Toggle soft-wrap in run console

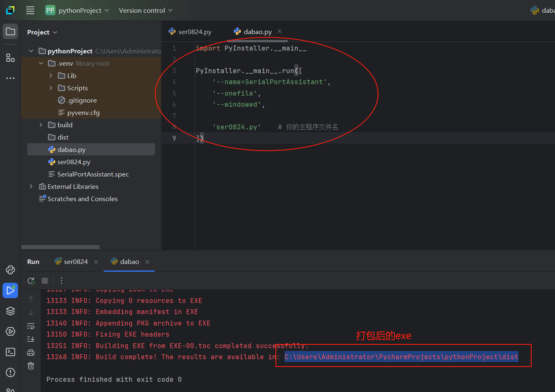point(31,326)
